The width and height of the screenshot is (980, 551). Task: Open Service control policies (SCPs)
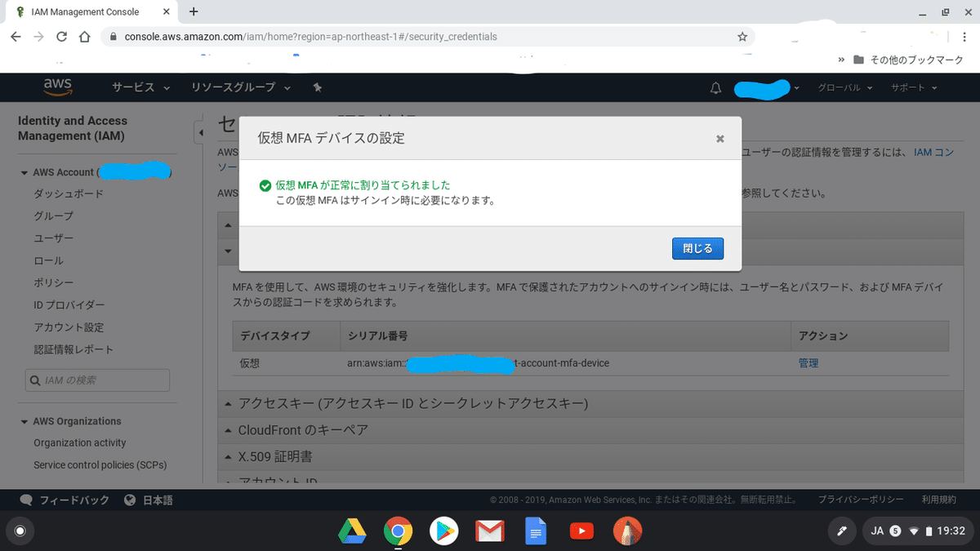(100, 464)
